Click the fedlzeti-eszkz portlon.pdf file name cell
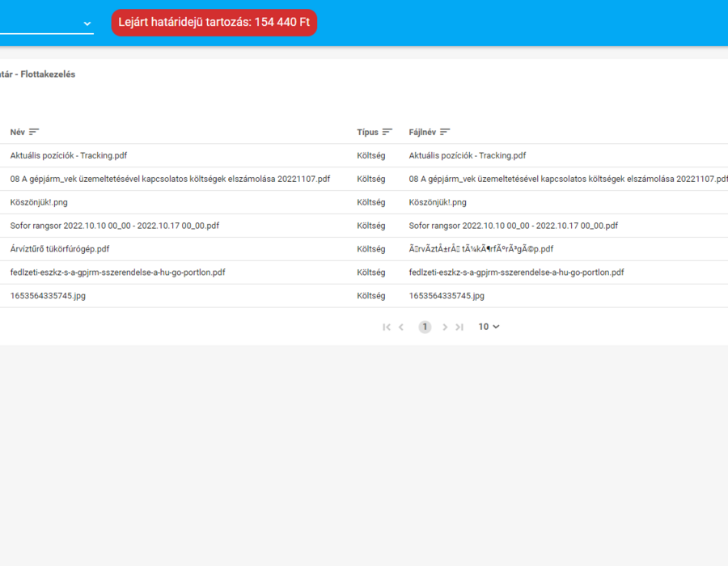The width and height of the screenshot is (728, 566). [x=516, y=272]
